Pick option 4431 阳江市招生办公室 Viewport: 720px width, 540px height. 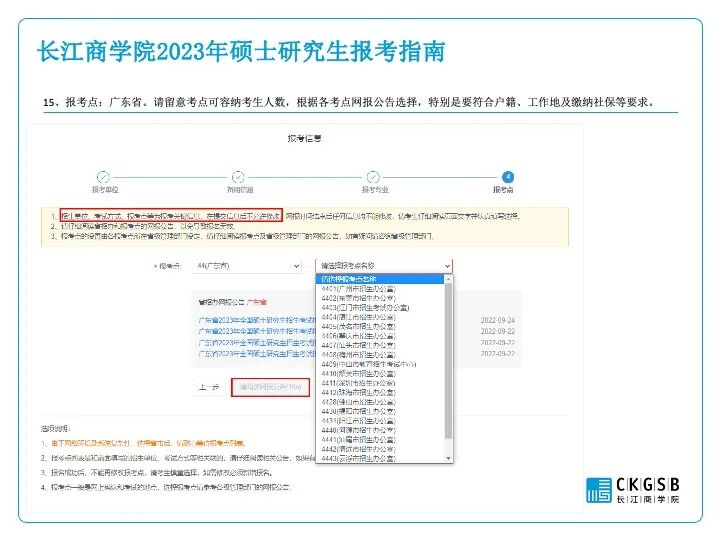tap(359, 421)
